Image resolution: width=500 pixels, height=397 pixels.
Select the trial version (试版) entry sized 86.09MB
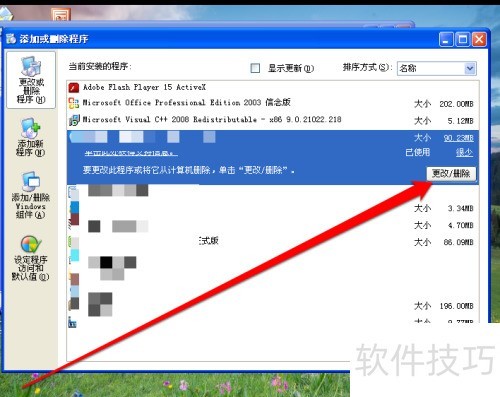[x=273, y=241]
